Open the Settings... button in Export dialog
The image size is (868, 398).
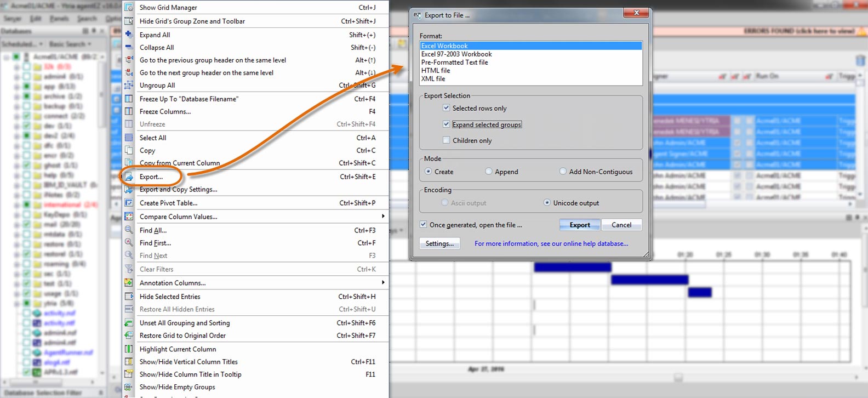coord(439,243)
